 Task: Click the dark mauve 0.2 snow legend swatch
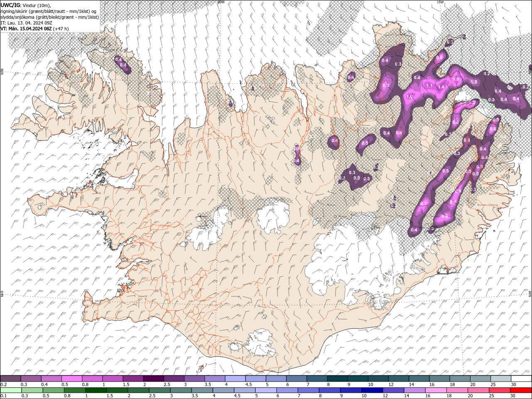click(11, 379)
